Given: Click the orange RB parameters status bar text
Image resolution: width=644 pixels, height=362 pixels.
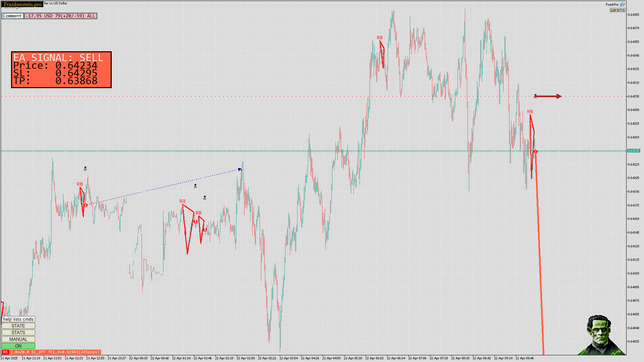Looking at the screenshot, I should click(55, 352).
